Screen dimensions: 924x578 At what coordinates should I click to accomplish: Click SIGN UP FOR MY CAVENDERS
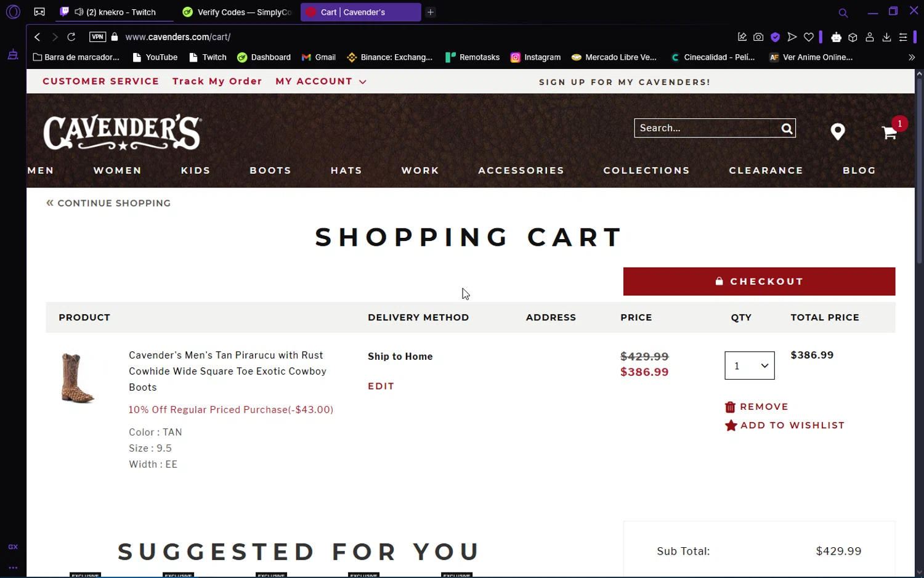[x=625, y=82]
